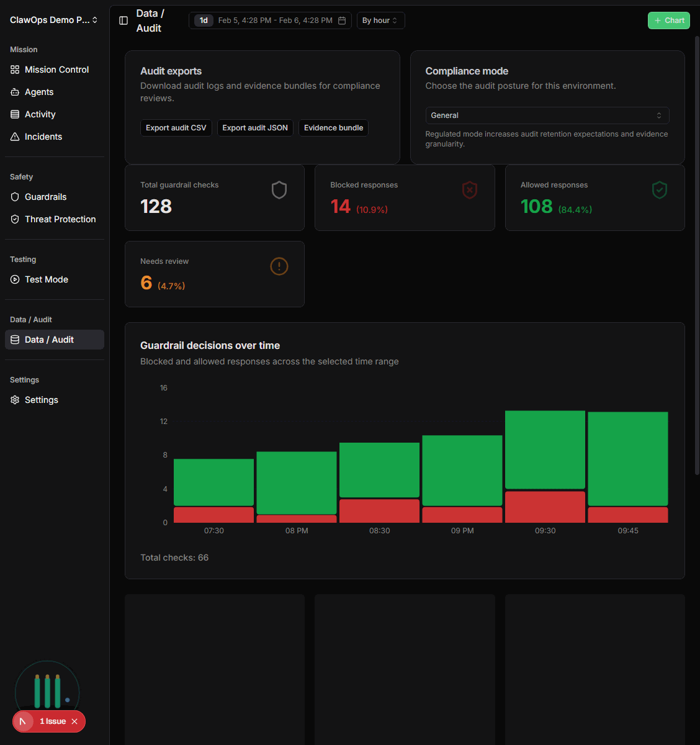Open the Activity section
Image resolution: width=700 pixels, height=745 pixels.
coord(40,114)
